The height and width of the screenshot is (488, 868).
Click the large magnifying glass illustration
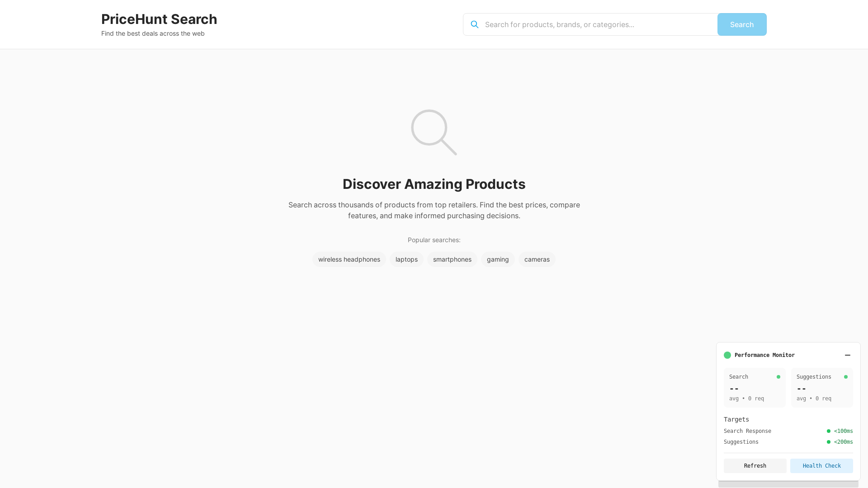coord(434,132)
